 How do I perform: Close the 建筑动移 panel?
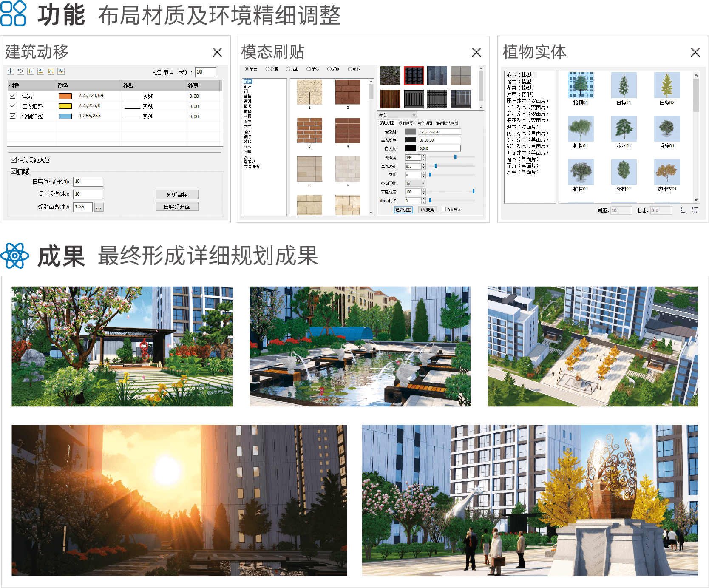pos(217,52)
